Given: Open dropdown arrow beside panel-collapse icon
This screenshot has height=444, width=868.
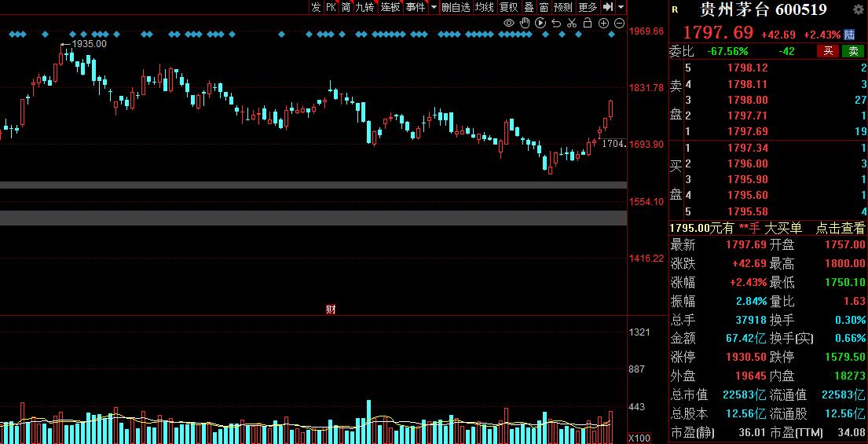Looking at the screenshot, I should 621,7.
